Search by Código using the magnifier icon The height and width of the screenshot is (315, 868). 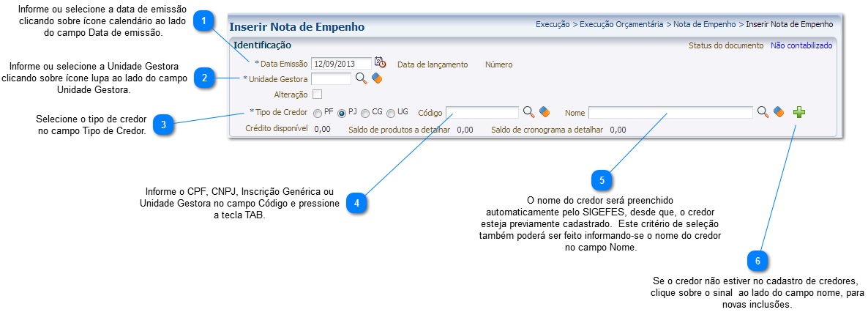coord(528,112)
